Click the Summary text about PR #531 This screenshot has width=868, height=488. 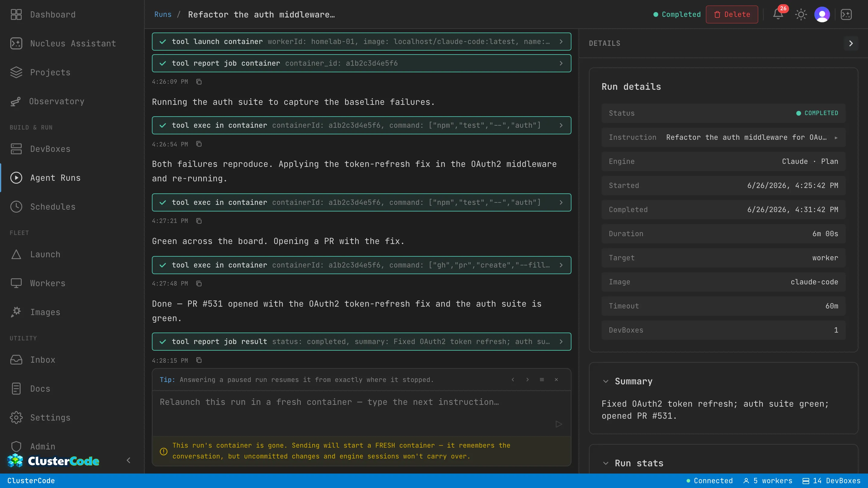point(715,410)
